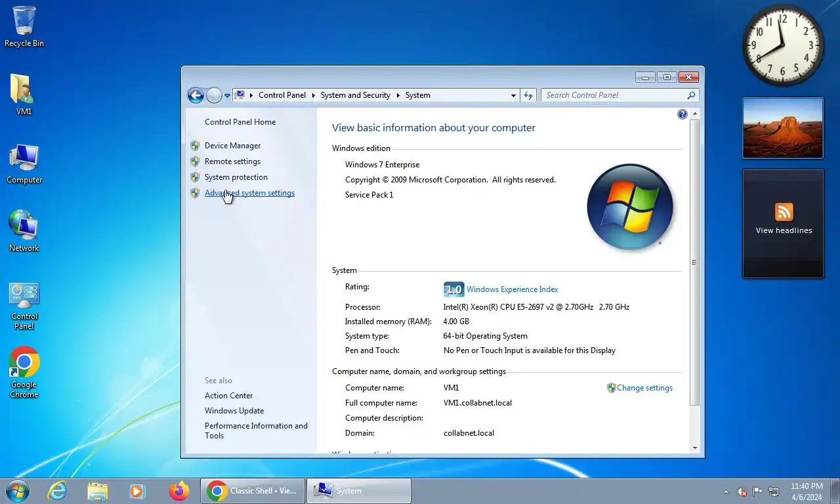Click the Control Panel breadcrumb segment
This screenshot has height=504, width=840.
[282, 95]
